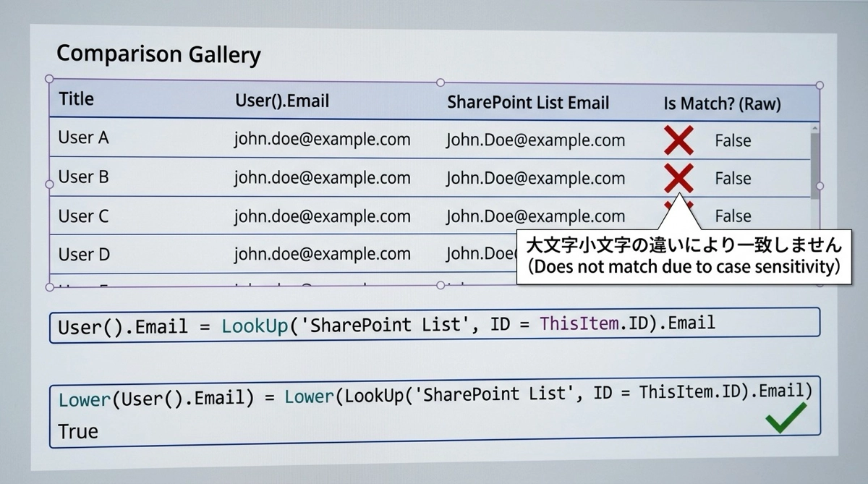Select the Is Match? (Raw) column header

click(722, 104)
